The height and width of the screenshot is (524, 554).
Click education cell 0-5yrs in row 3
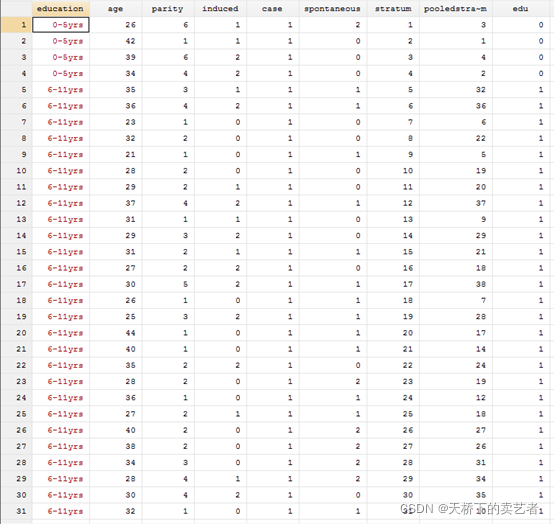pos(61,57)
